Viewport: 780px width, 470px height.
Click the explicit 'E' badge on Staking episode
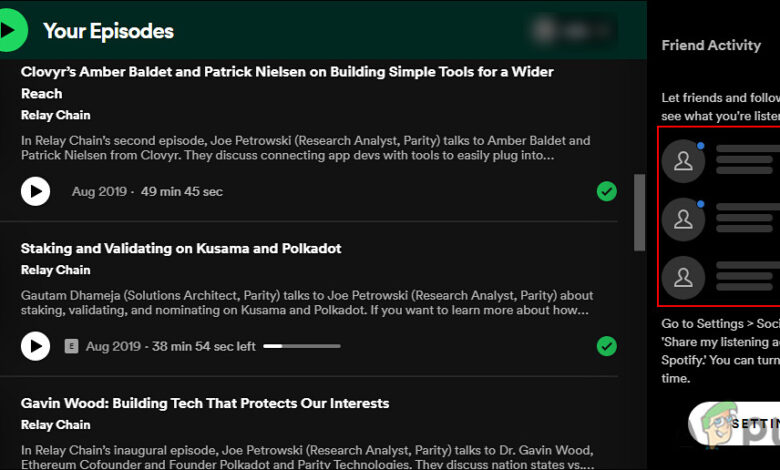[x=71, y=346]
